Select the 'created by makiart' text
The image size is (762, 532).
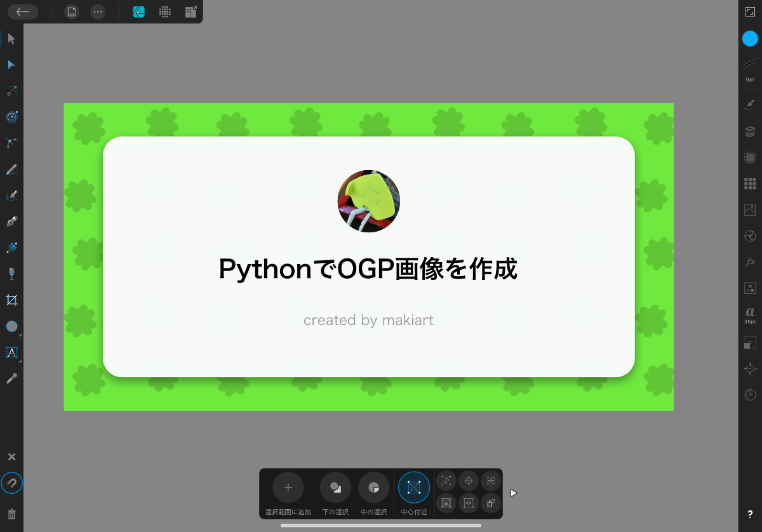point(368,320)
